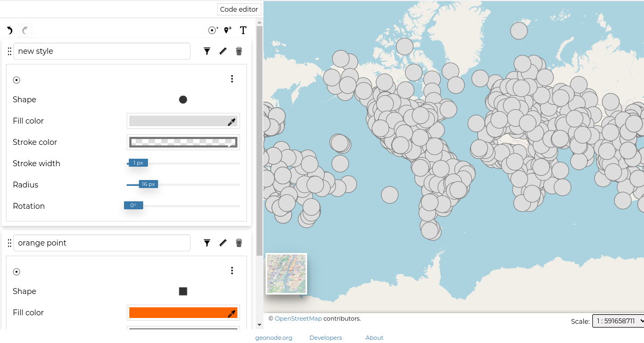Click the gray Fill color swatch
The width and height of the screenshot is (644, 343).
click(178, 121)
